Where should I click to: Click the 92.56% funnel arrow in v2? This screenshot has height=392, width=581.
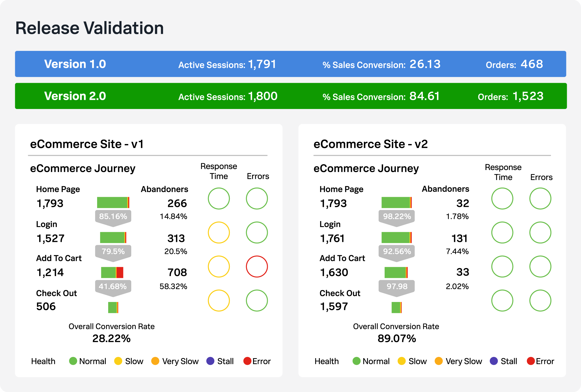click(397, 252)
